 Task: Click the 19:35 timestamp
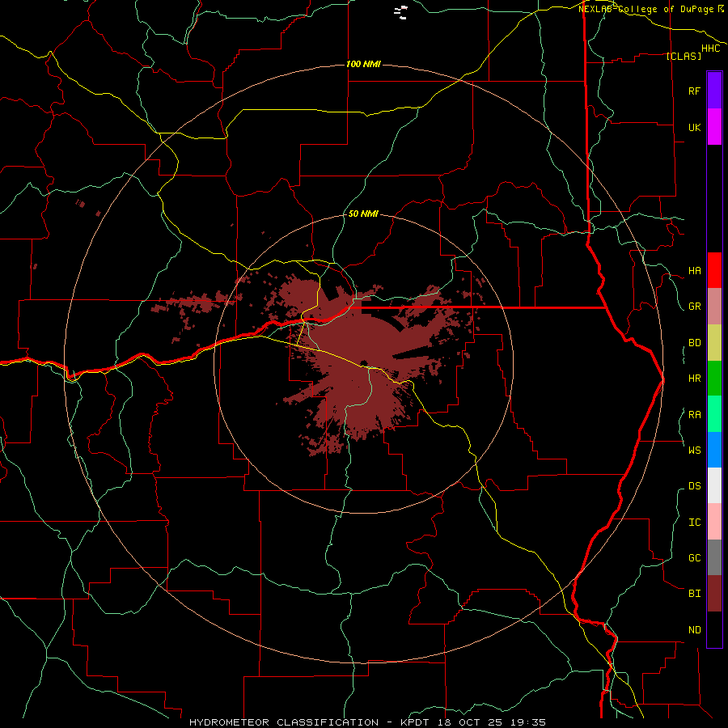(x=527, y=722)
